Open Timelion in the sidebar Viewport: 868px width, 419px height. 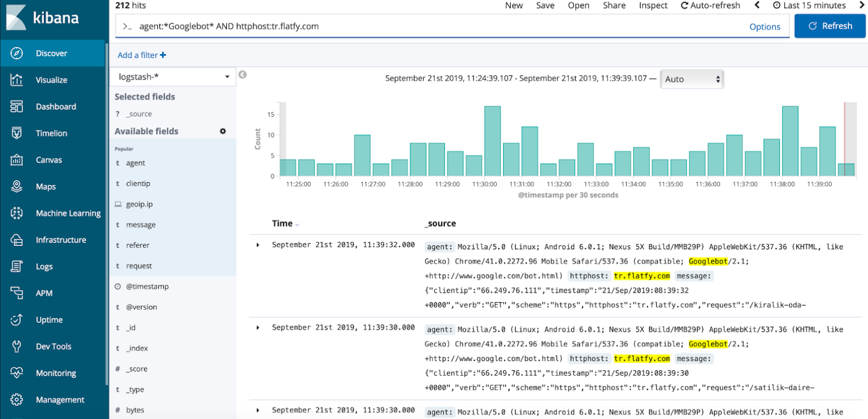tap(52, 133)
